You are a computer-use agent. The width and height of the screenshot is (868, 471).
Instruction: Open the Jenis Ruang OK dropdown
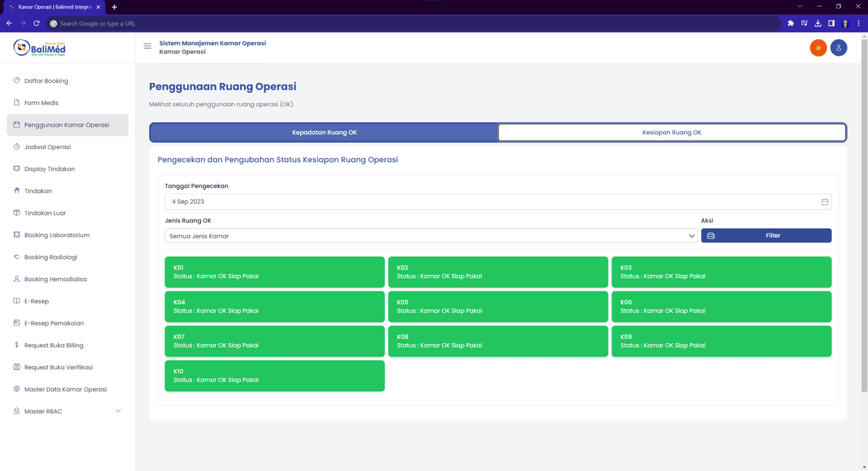point(432,236)
